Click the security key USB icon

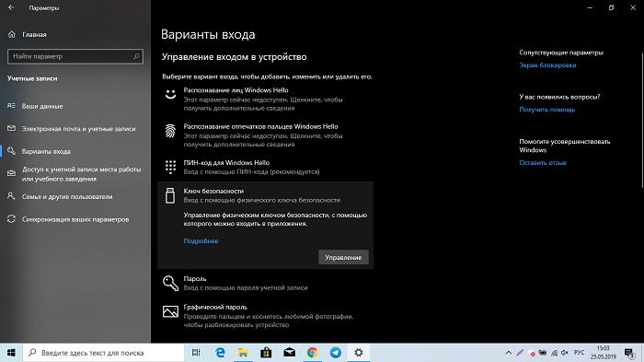click(x=170, y=195)
